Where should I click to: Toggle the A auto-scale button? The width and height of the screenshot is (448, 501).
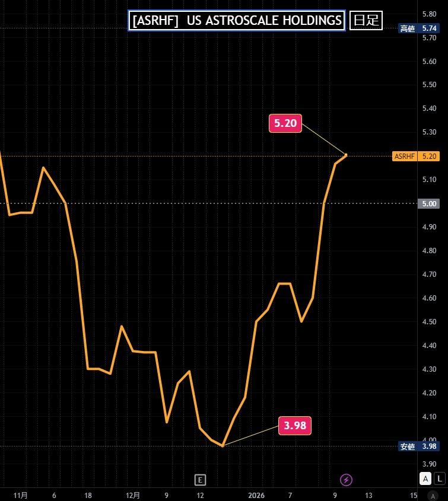click(425, 478)
